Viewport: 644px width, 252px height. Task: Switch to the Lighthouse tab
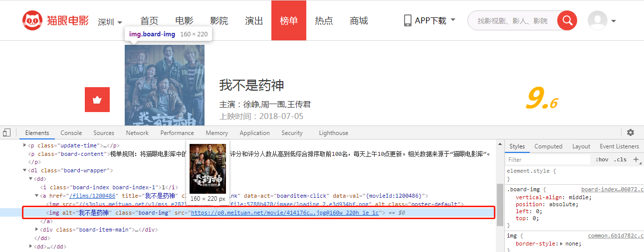coord(334,133)
